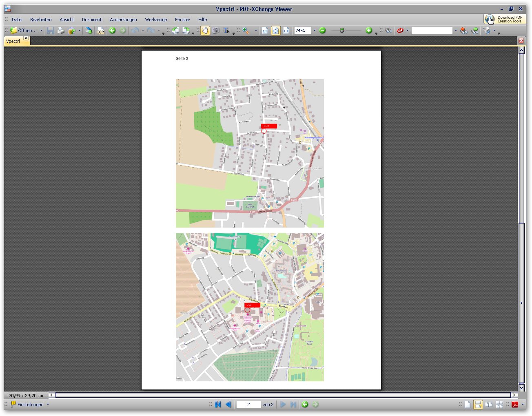Open the zoom percentage dropdown
Viewport: 532px width, 416px height.
pos(315,31)
